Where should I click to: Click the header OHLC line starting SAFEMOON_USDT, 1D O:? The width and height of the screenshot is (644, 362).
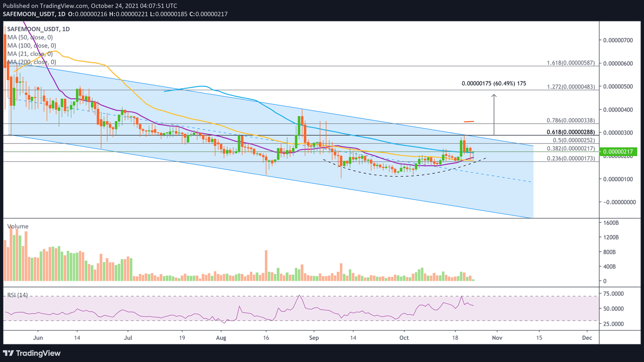[x=115, y=14]
